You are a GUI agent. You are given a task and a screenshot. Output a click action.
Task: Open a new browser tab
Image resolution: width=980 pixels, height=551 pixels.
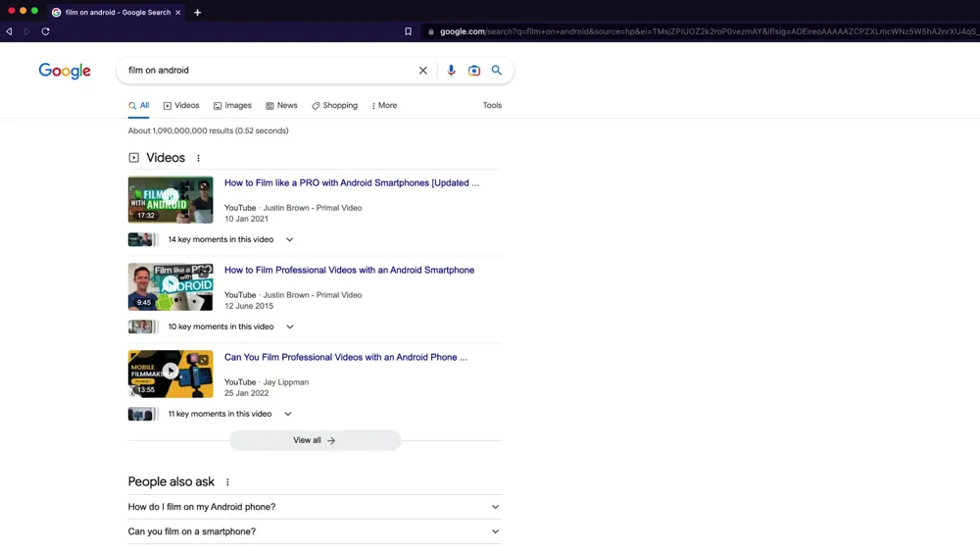(x=197, y=13)
